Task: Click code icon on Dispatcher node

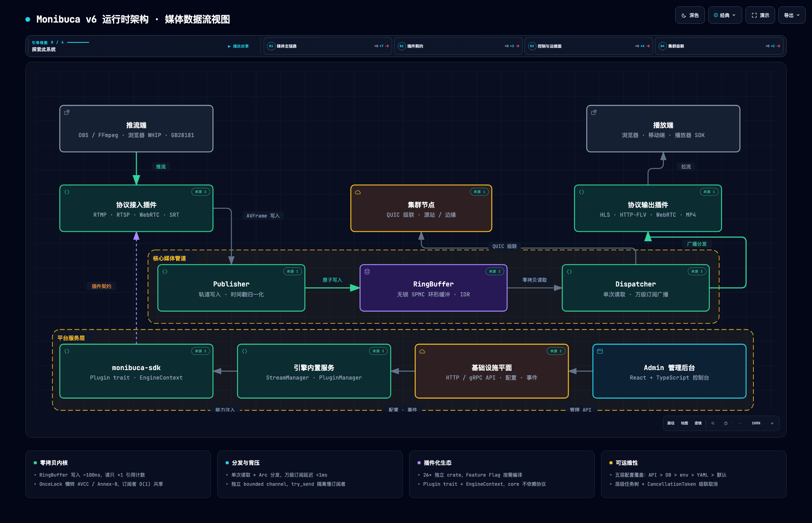Action: [569, 272]
